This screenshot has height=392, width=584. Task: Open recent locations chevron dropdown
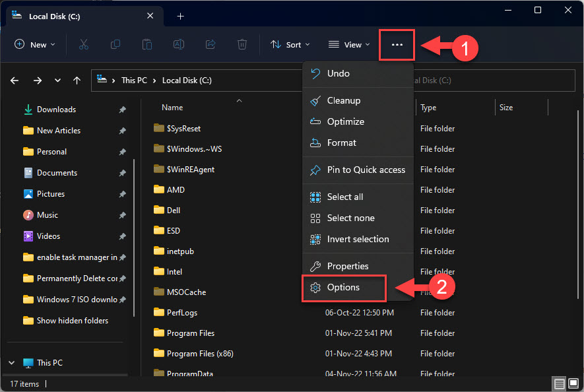coord(57,81)
